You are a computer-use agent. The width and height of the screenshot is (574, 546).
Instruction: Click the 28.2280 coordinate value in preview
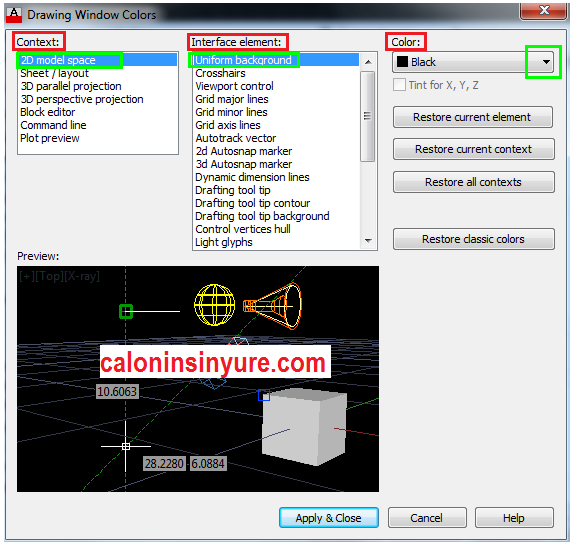click(164, 464)
